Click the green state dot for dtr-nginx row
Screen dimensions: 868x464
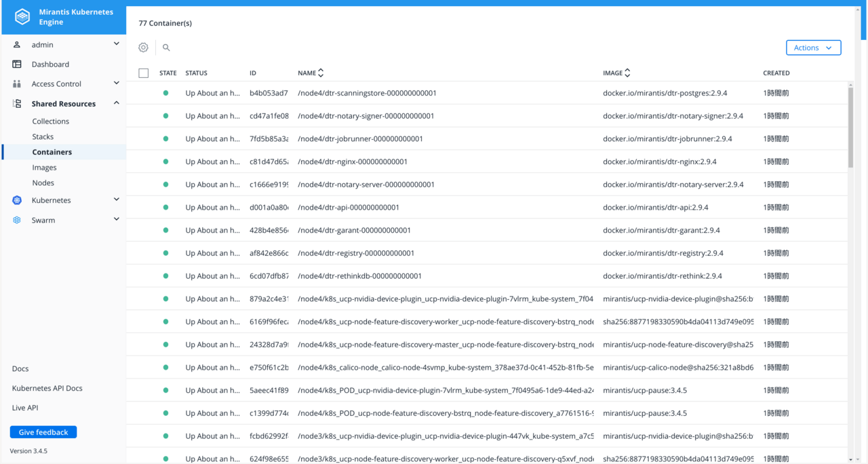click(165, 161)
